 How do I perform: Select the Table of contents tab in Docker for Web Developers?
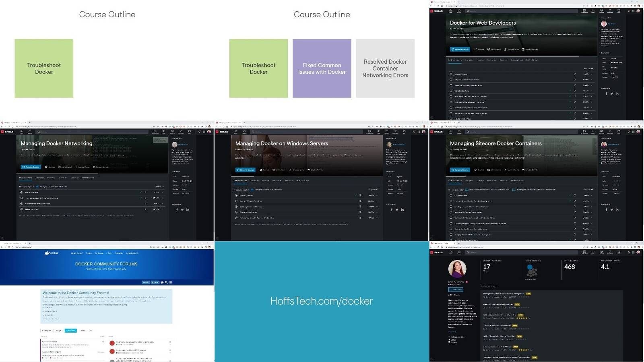point(455,60)
